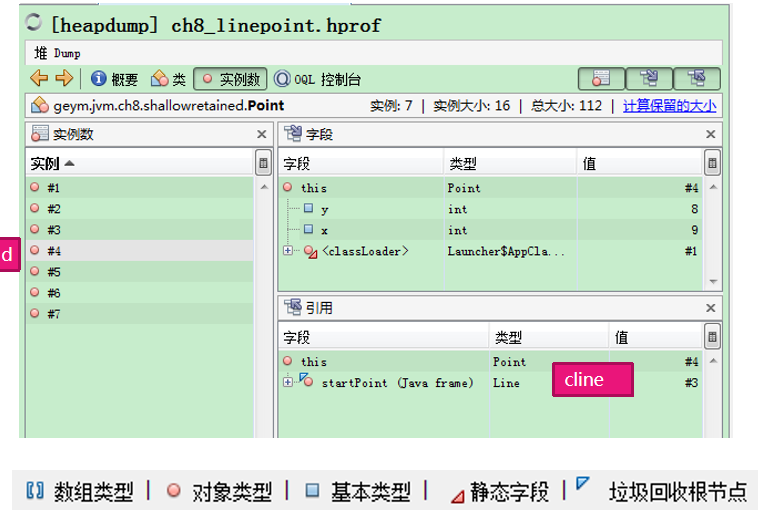Close the 引用 panel
Image resolution: width=772 pixels, height=517 pixels.
pos(710,308)
